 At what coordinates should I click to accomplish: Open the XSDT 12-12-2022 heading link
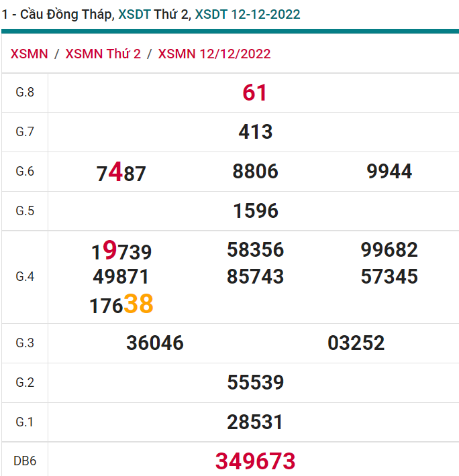tap(247, 14)
